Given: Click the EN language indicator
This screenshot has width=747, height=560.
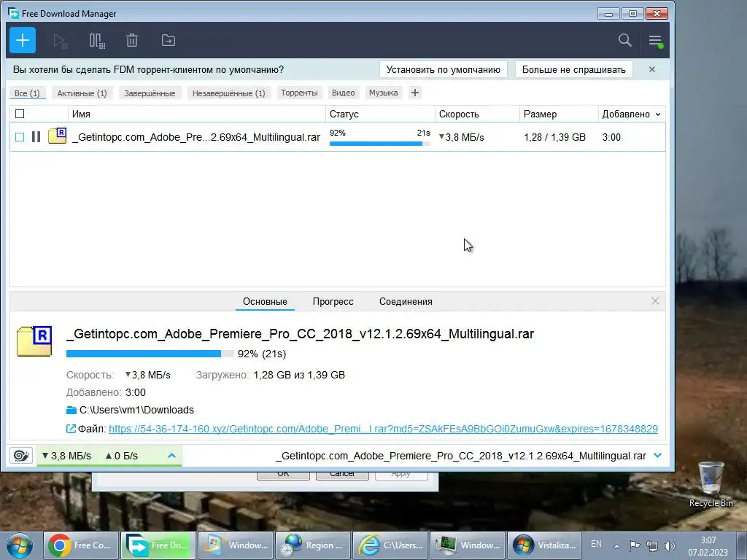Looking at the screenshot, I should pyautogui.click(x=596, y=544).
